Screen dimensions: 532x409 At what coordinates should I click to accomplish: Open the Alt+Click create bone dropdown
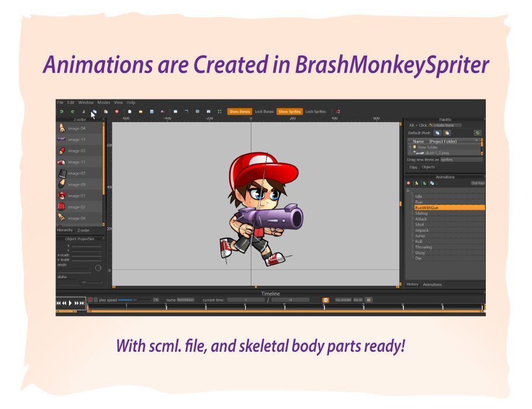445,126
